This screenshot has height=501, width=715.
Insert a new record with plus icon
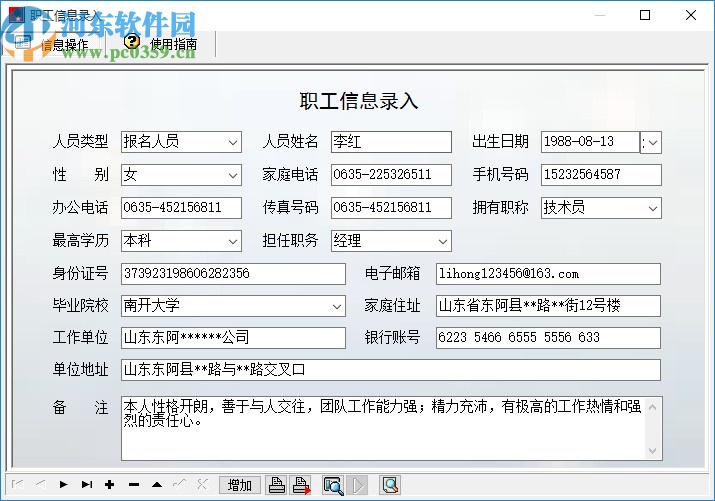pos(109,484)
